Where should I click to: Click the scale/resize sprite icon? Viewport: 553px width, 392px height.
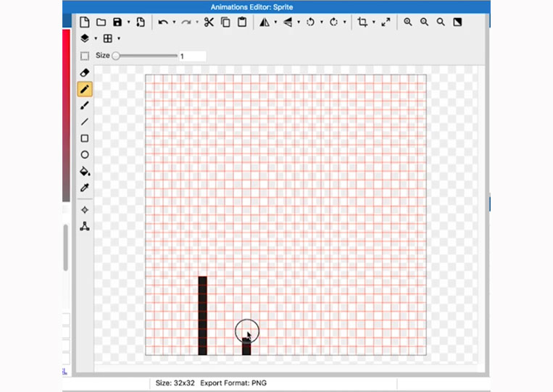386,22
